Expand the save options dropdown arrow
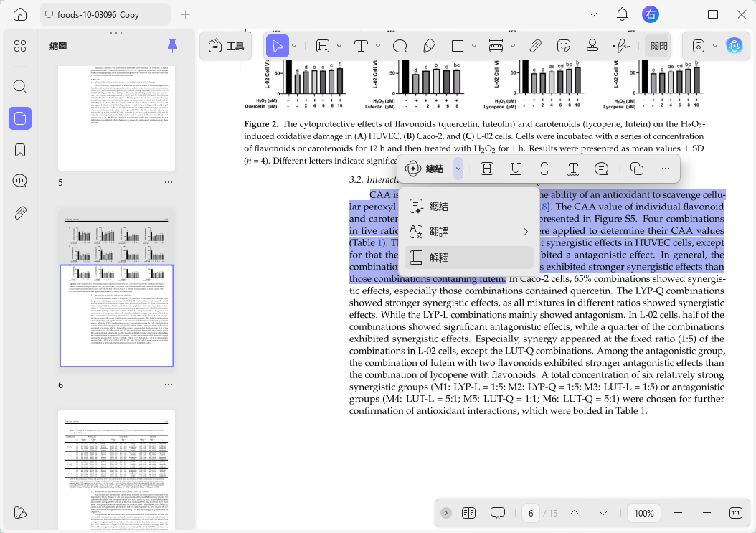 715,46
